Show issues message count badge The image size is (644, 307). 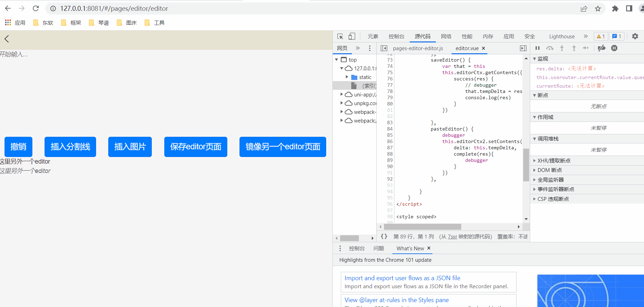point(616,36)
